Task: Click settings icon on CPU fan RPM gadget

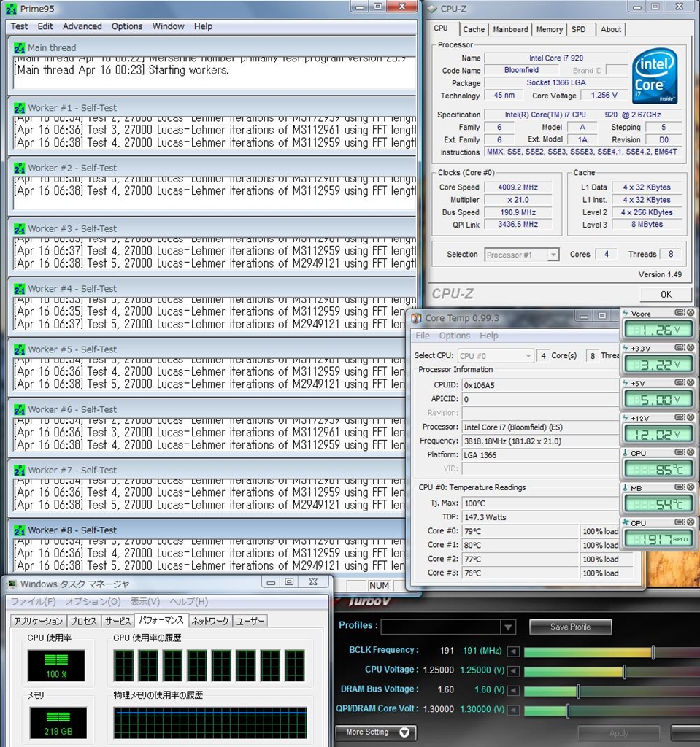Action: [x=680, y=523]
